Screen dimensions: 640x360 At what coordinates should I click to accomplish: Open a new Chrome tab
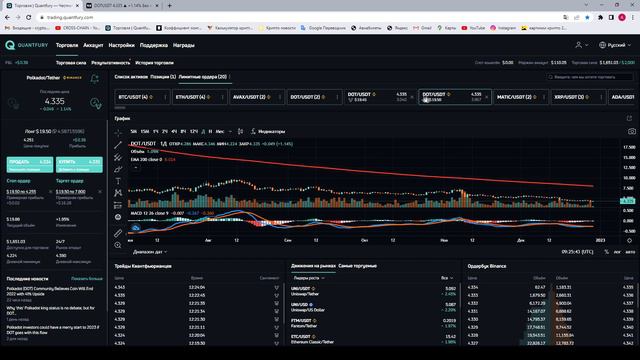point(169,6)
